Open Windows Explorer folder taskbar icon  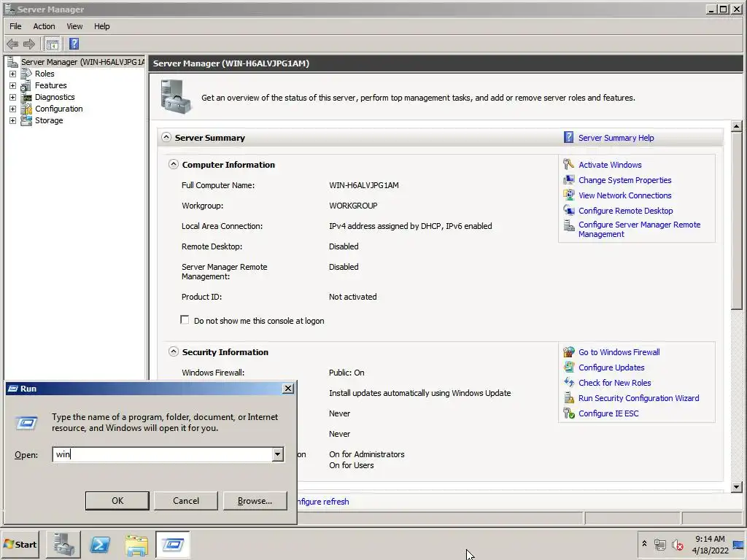pos(136,544)
